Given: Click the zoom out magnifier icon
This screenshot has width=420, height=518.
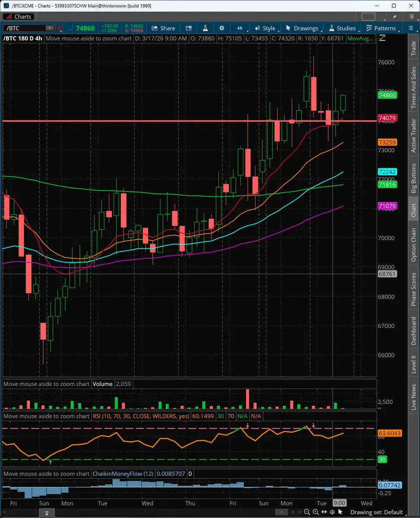Looking at the screenshot, I should pyautogui.click(x=307, y=512).
